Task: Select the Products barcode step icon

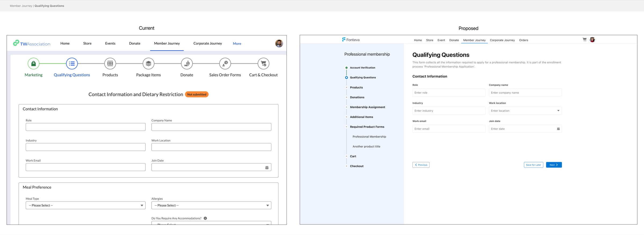Action: click(110, 64)
